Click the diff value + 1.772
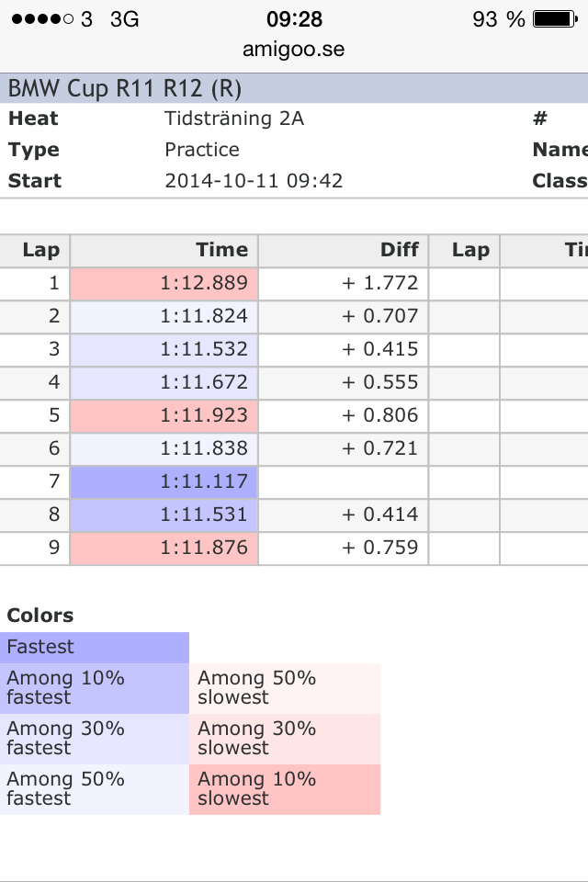 (x=379, y=283)
